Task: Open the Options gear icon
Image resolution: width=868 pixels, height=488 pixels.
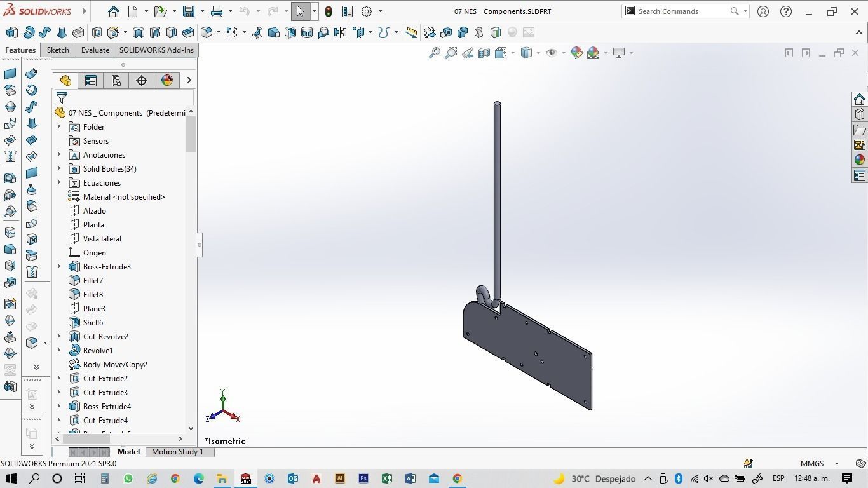Action: click(x=367, y=11)
